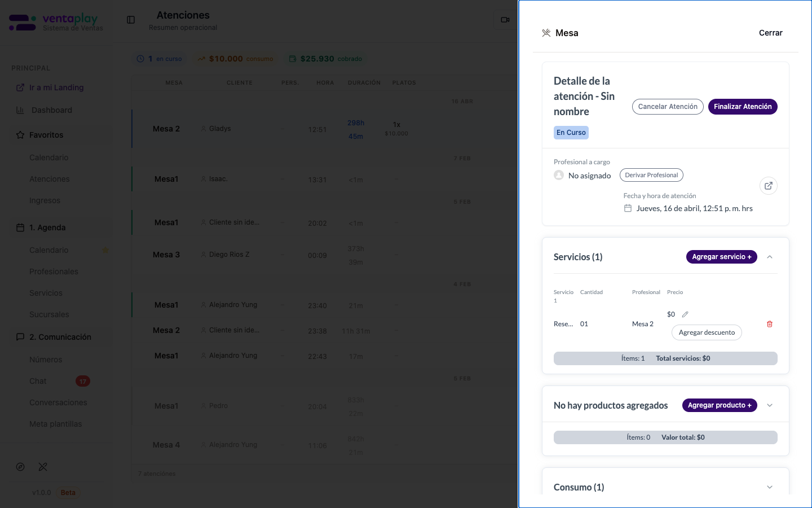The width and height of the screenshot is (812, 508).
Task: Click the red trash icon for the service row
Action: pos(770,324)
